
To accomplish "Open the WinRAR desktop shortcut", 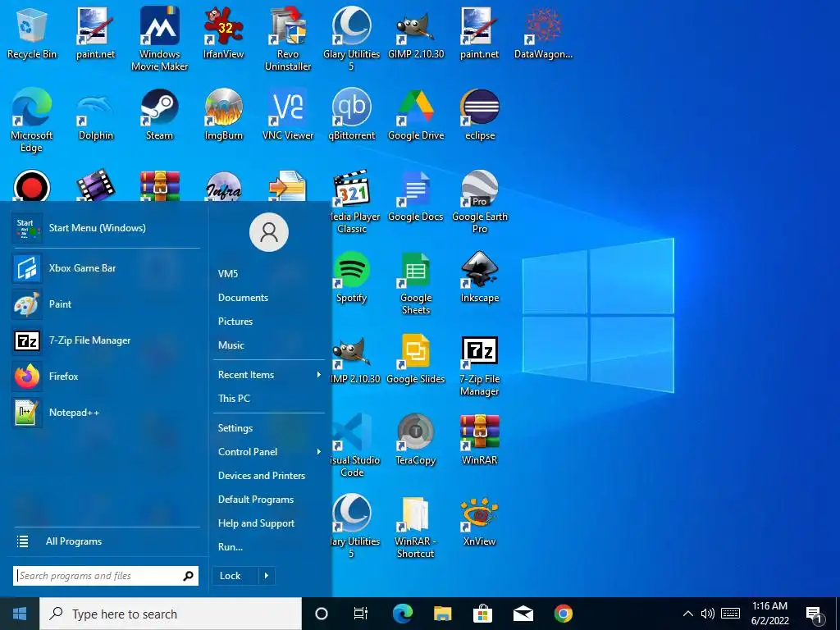I will coord(479,441).
